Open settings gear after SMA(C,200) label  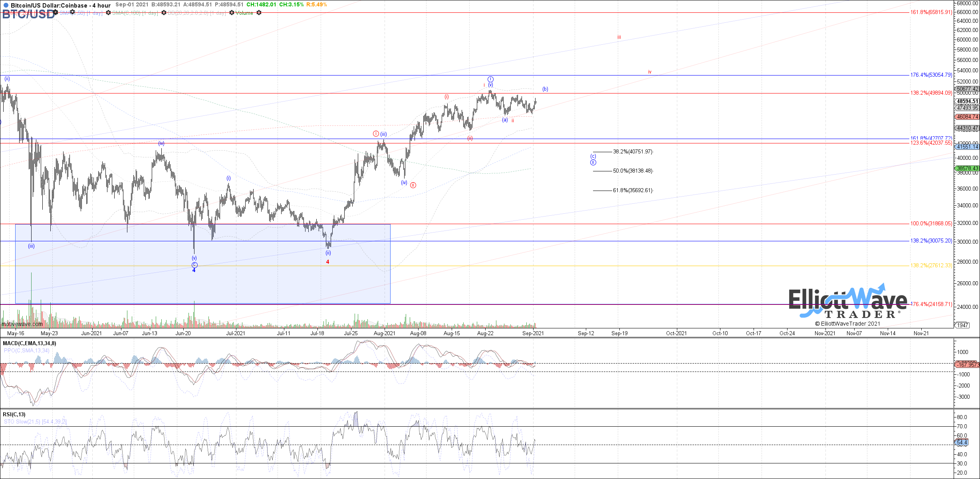tap(56, 13)
